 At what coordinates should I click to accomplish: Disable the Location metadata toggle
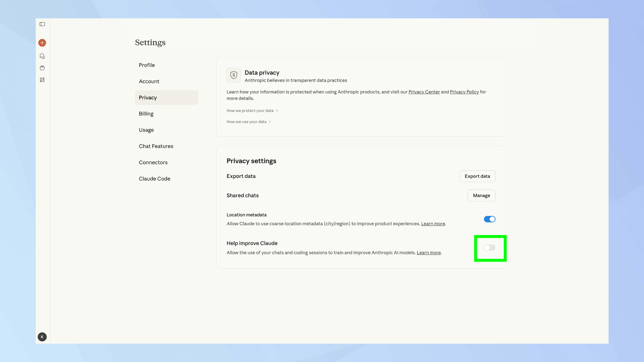pyautogui.click(x=489, y=219)
